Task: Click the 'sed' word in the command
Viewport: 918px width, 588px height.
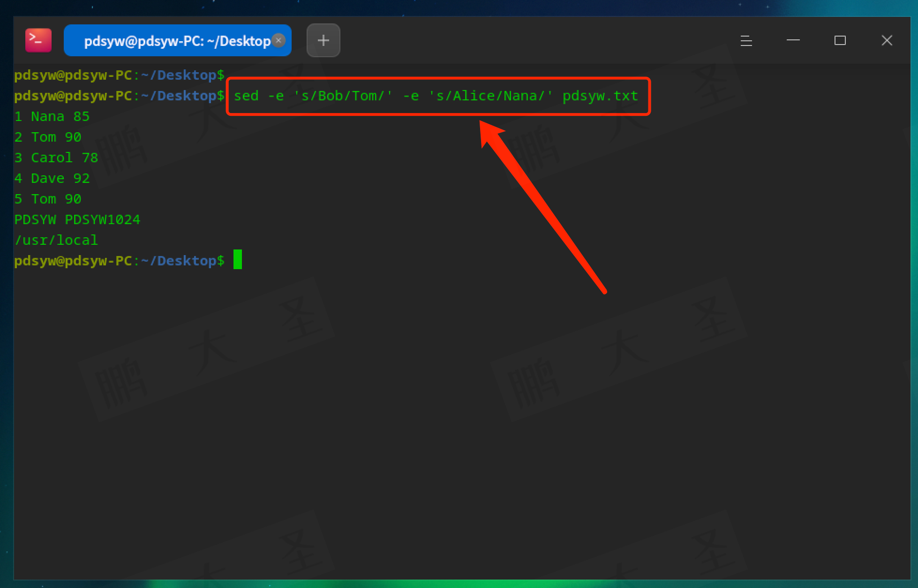Action: coord(246,96)
